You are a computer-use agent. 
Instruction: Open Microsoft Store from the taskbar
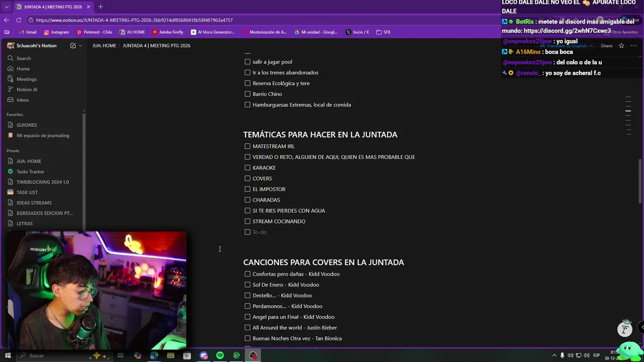point(187,355)
